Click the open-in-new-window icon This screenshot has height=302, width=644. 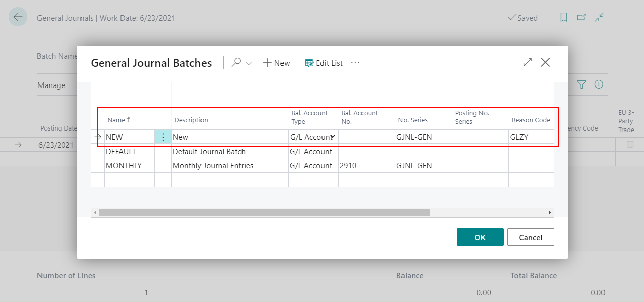coord(581,17)
